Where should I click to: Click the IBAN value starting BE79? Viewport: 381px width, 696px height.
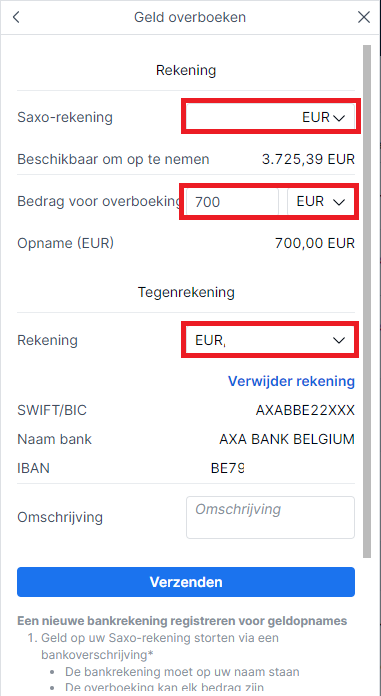pyautogui.click(x=228, y=468)
